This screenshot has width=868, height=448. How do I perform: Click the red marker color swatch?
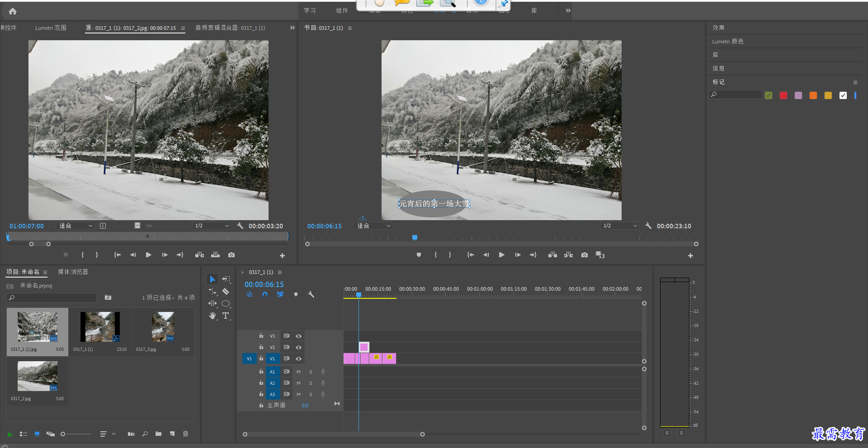click(x=783, y=95)
